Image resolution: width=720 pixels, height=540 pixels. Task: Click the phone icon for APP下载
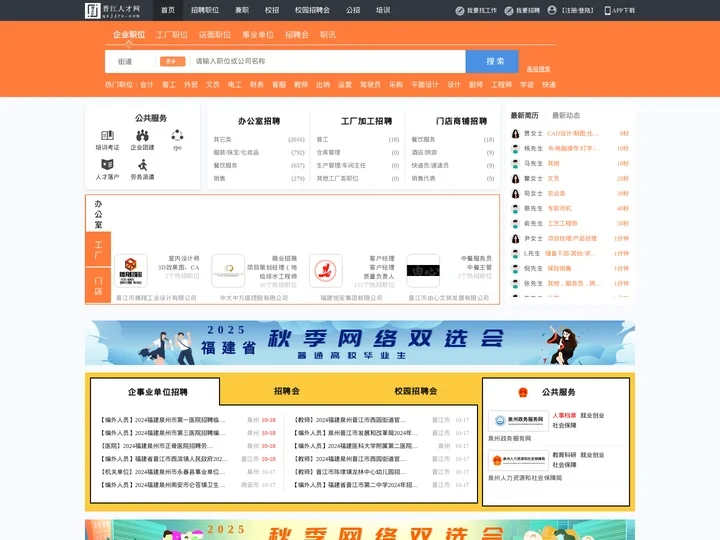tap(607, 11)
